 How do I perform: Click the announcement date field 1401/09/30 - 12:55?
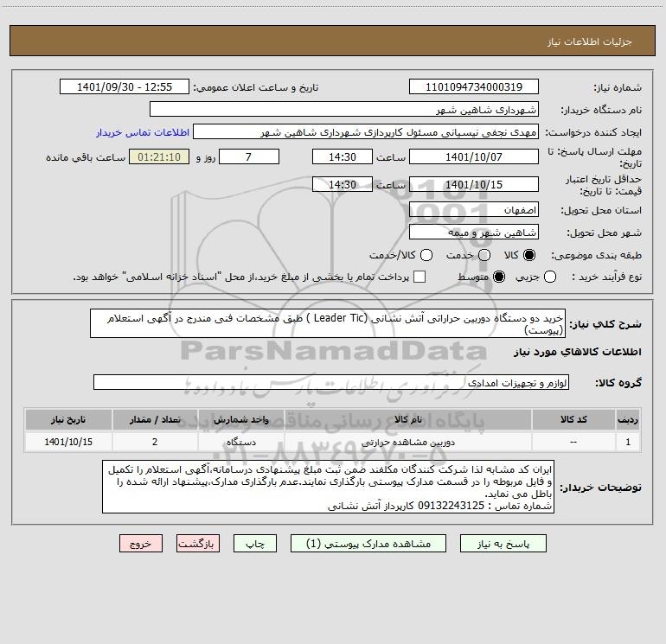(x=125, y=86)
